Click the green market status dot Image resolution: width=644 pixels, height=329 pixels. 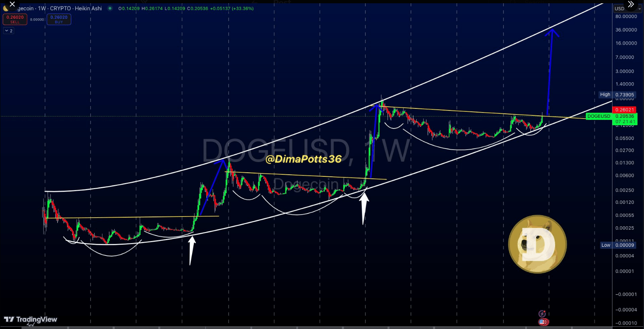pyautogui.click(x=110, y=8)
